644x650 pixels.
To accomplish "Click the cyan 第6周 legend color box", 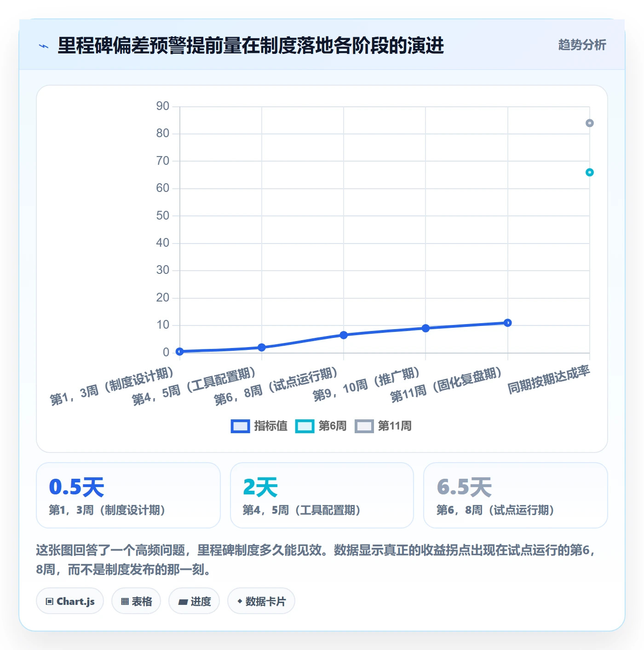I will pyautogui.click(x=305, y=426).
